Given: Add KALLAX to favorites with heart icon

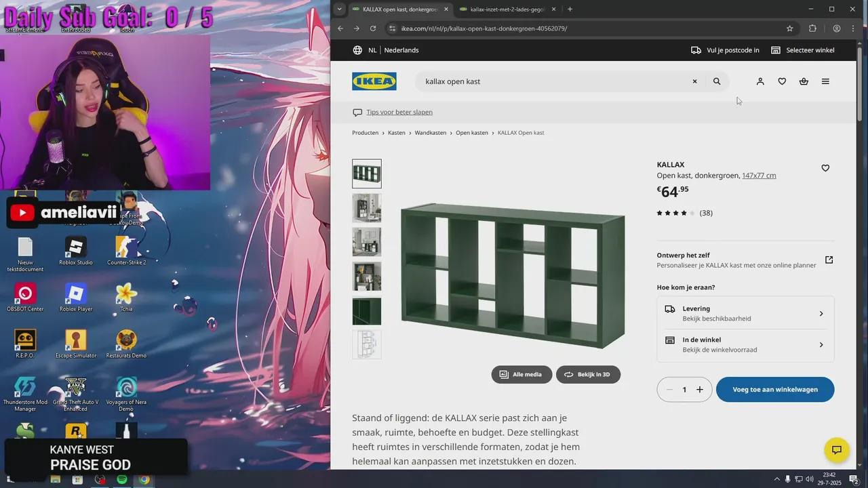Looking at the screenshot, I should click(x=825, y=168).
